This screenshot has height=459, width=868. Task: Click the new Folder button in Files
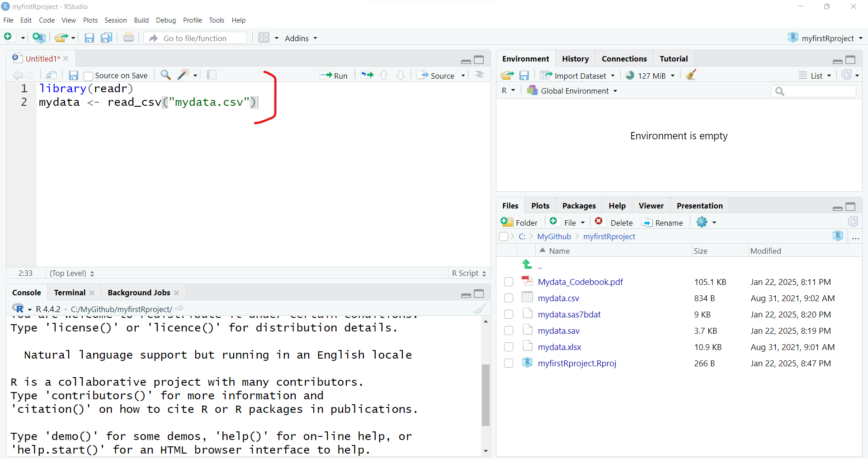click(519, 222)
